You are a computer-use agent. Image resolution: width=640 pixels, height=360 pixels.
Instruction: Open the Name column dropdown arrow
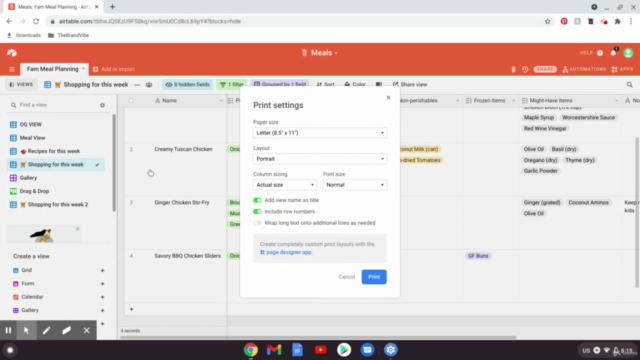(x=221, y=100)
